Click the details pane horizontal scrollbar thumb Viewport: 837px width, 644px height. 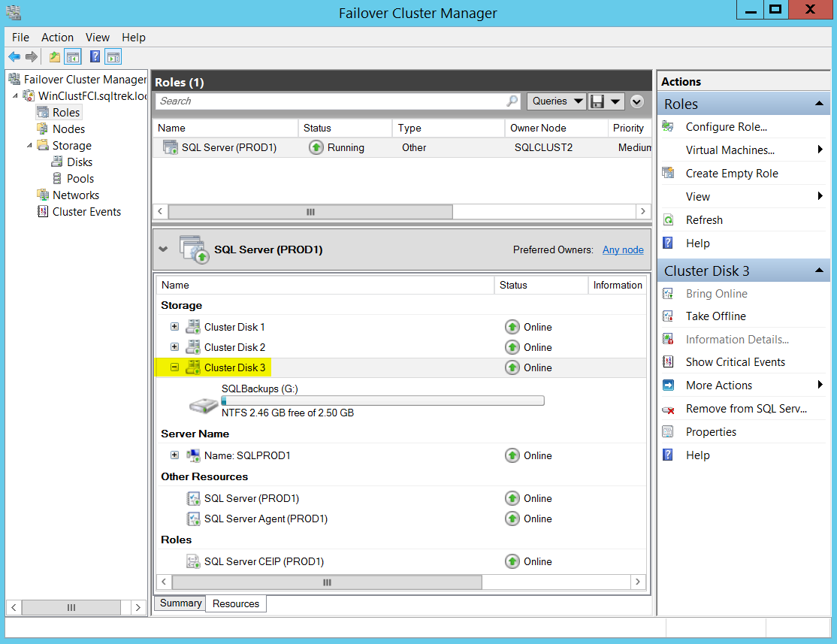327,582
